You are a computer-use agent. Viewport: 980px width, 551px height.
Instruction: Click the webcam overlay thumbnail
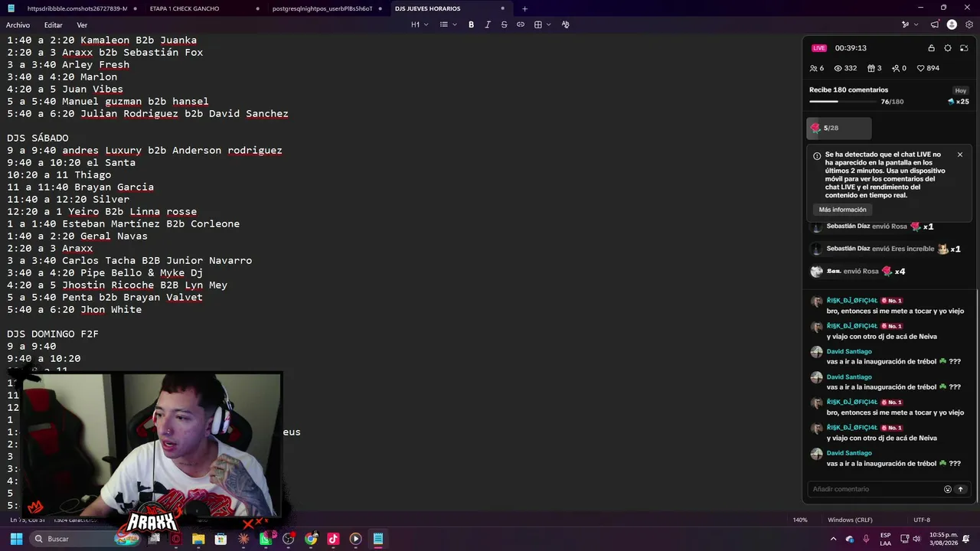[x=152, y=445]
